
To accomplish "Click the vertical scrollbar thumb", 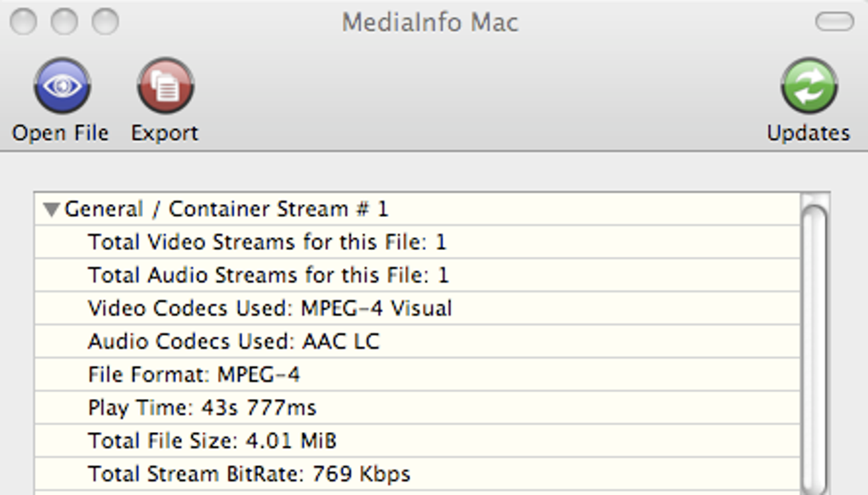I will 814,340.
